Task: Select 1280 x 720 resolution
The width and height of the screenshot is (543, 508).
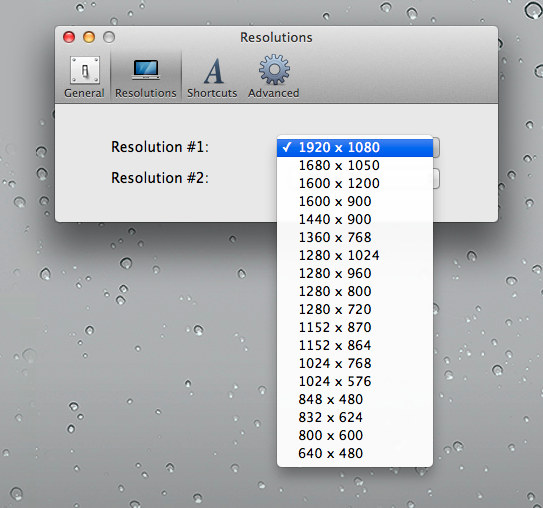Action: (355, 310)
